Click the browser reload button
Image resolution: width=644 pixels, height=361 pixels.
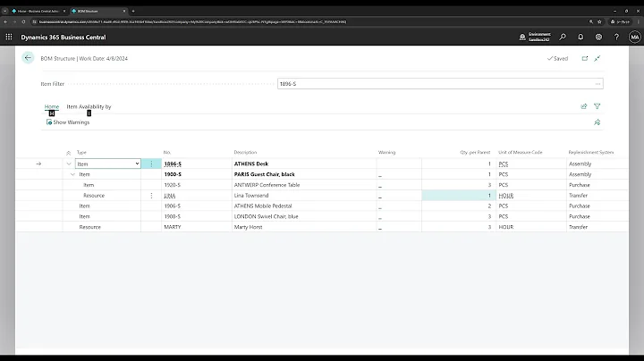point(23,21)
